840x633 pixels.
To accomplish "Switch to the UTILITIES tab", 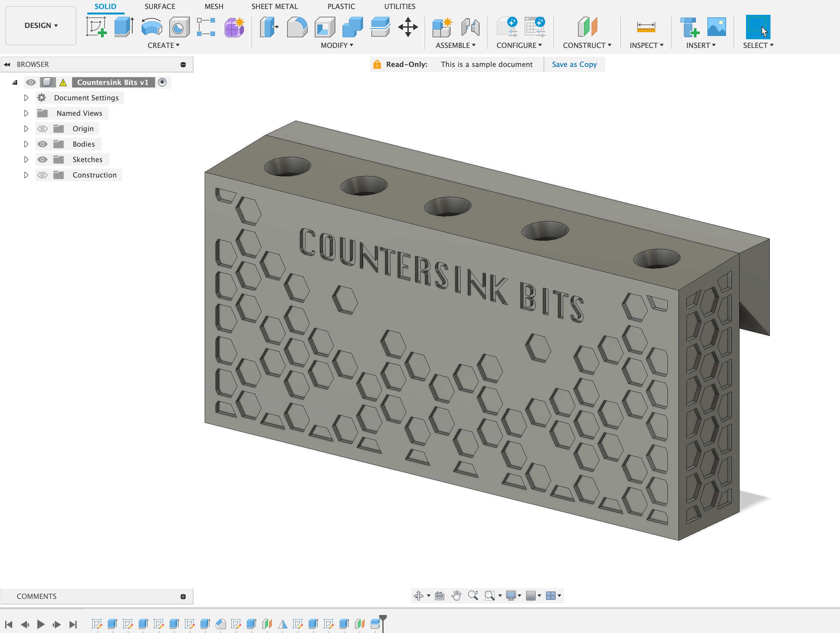I will 399,6.
